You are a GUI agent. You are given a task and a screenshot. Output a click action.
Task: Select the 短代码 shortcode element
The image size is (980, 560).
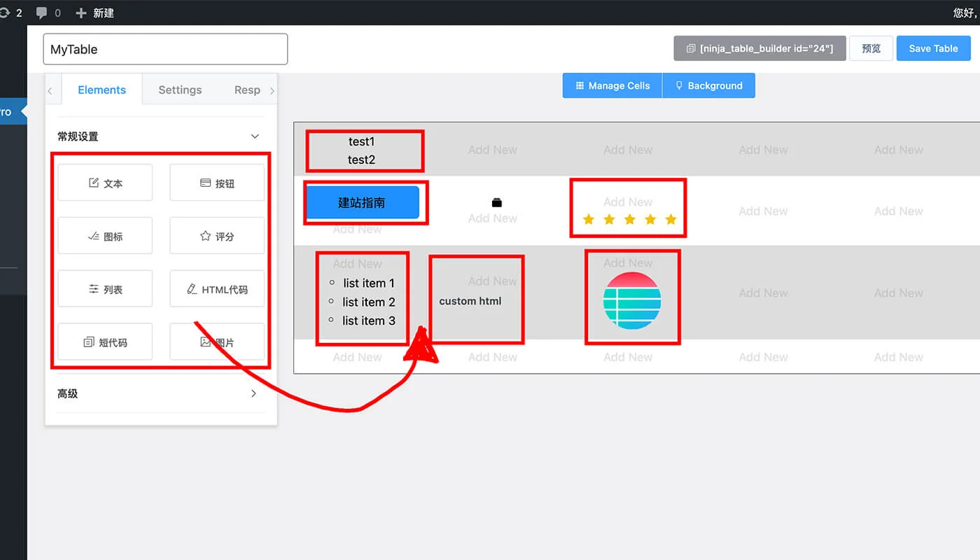coord(105,342)
